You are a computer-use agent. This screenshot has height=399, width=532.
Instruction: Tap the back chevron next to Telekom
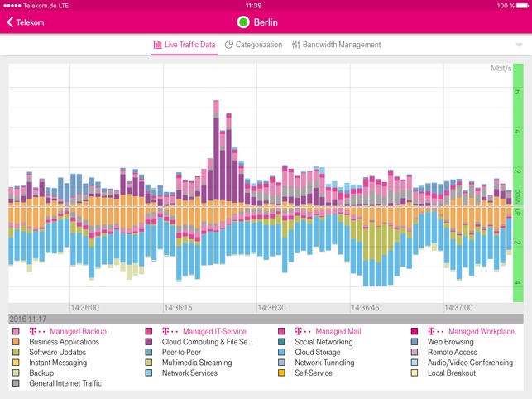10,22
